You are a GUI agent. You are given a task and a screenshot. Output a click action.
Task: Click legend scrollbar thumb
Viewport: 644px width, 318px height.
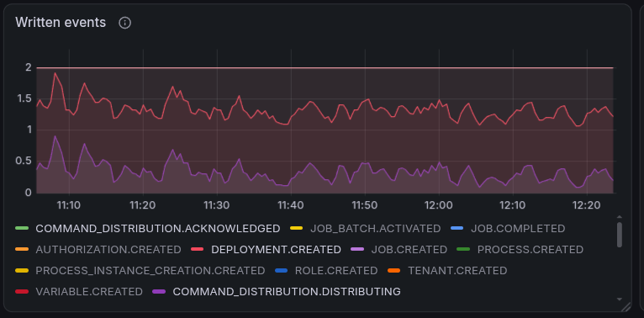(620, 235)
